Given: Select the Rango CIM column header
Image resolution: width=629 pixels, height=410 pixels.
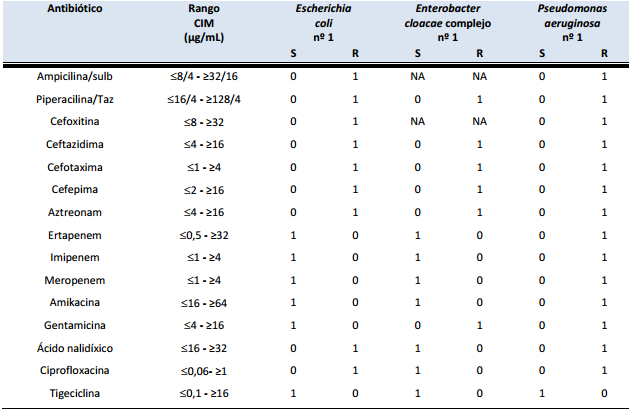Looking at the screenshot, I should 203,23.
